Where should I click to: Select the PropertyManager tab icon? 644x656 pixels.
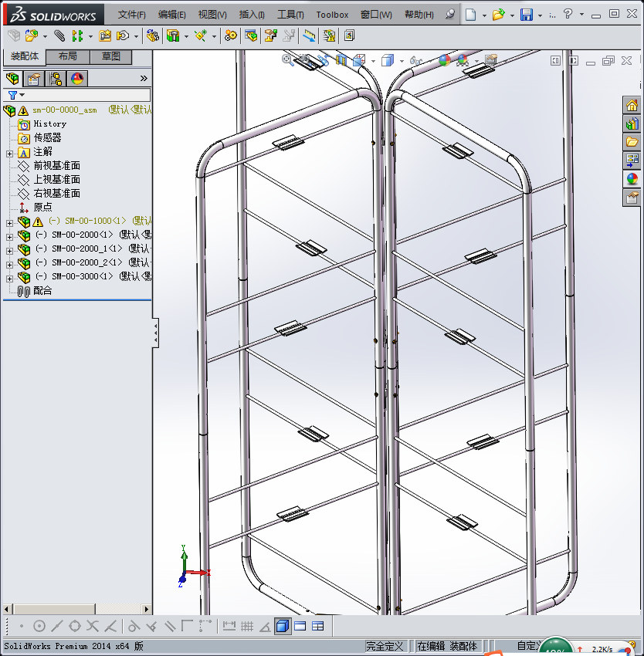tap(34, 78)
